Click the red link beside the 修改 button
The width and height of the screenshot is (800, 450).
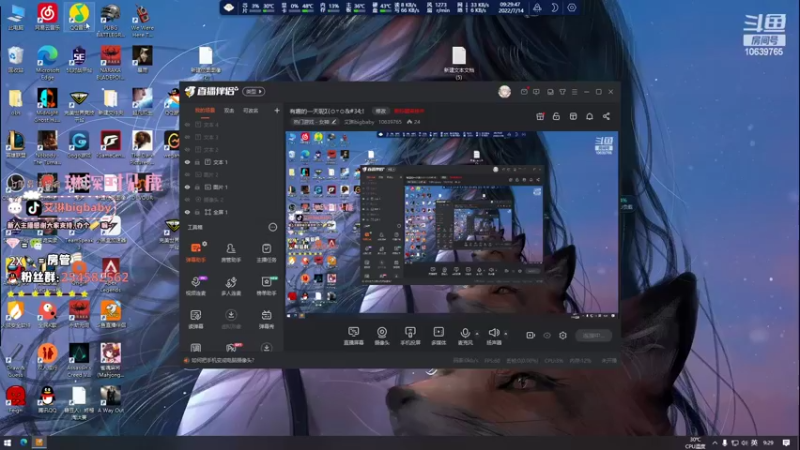[x=409, y=111]
